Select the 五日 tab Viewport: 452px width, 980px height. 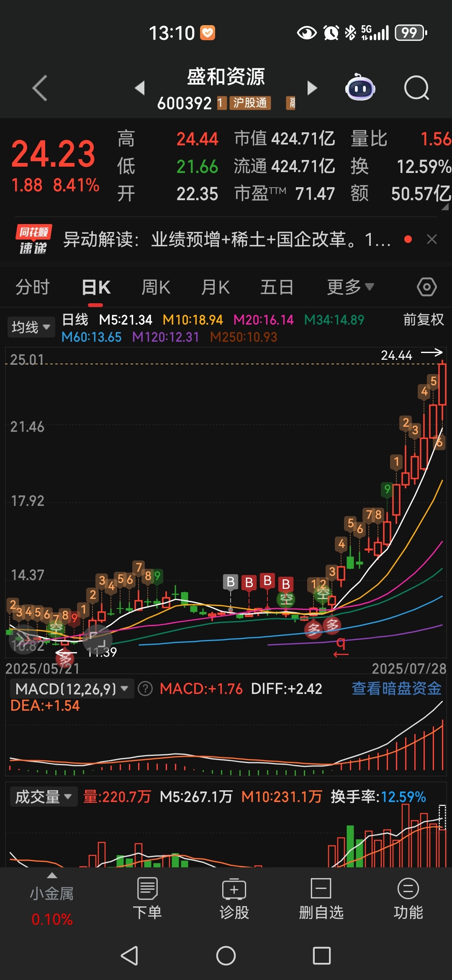(277, 287)
